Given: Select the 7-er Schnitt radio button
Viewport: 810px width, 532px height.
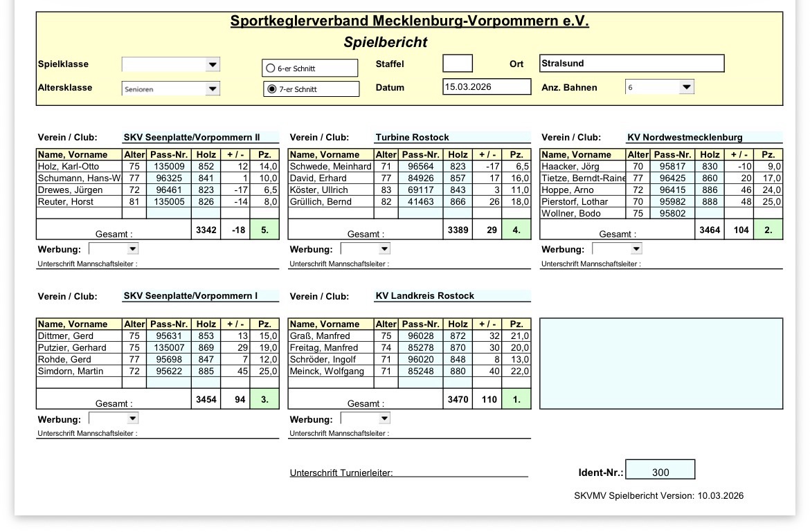Looking at the screenshot, I should (271, 89).
